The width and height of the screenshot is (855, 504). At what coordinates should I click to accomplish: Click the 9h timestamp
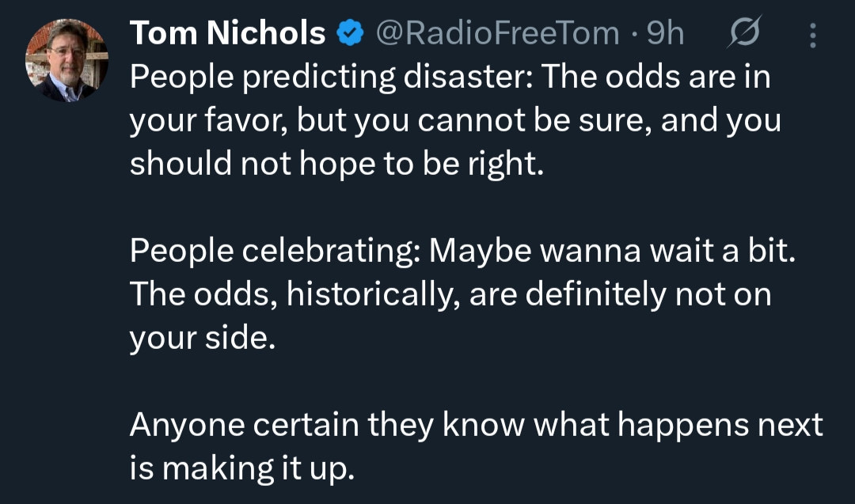click(665, 33)
